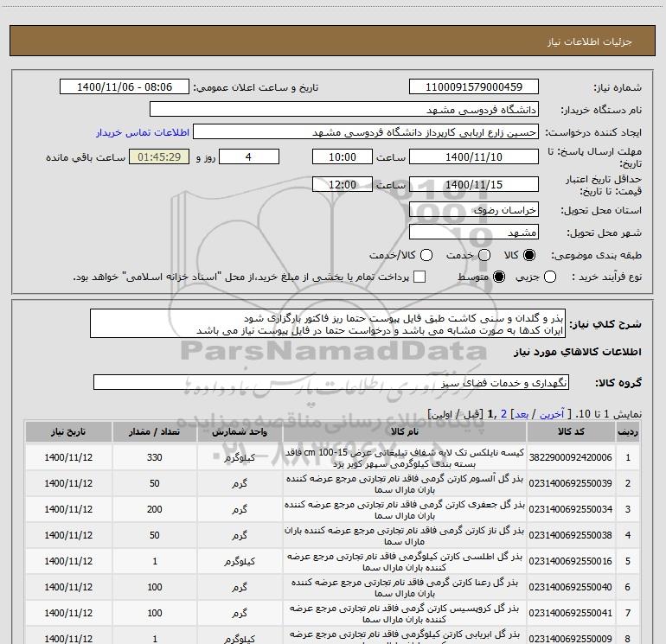Click quantity 200 in row 3
The height and width of the screenshot is (644, 666).
pyautogui.click(x=155, y=509)
